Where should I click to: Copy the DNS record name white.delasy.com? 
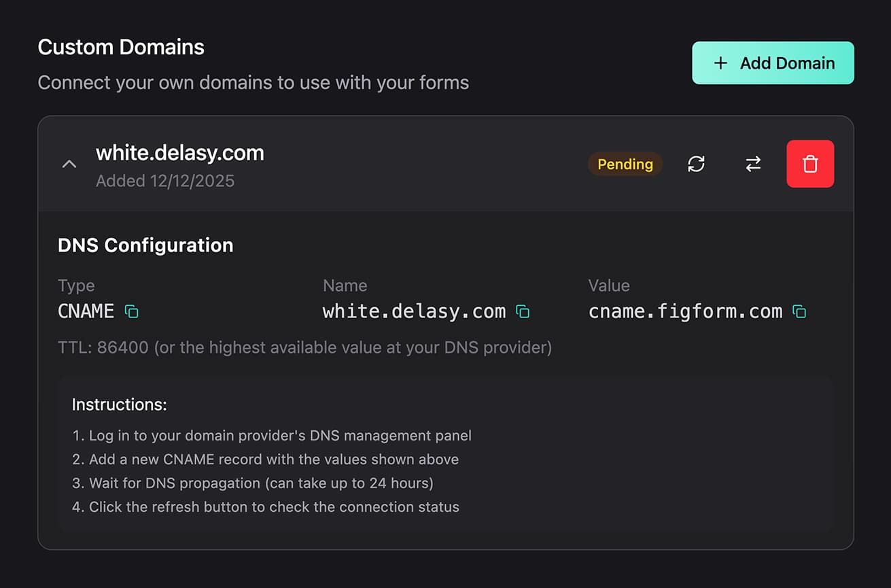click(523, 311)
